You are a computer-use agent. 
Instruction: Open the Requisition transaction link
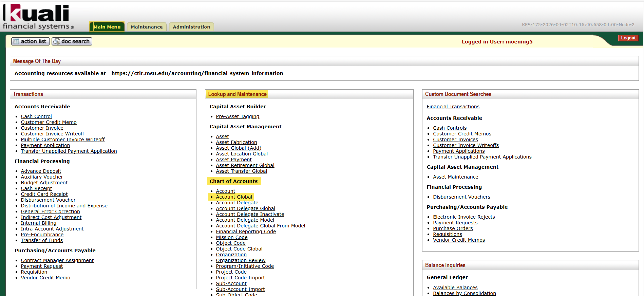point(34,272)
